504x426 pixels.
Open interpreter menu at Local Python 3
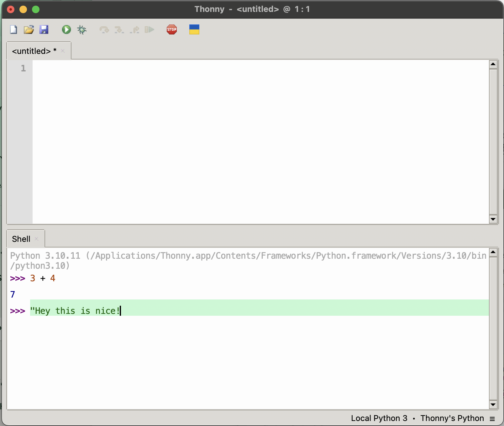[x=379, y=418]
